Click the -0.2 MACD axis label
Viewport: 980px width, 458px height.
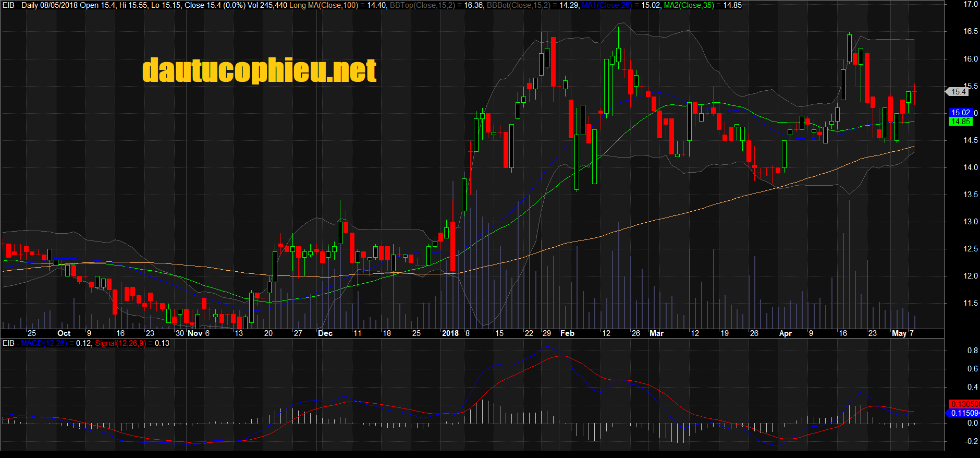972,441
